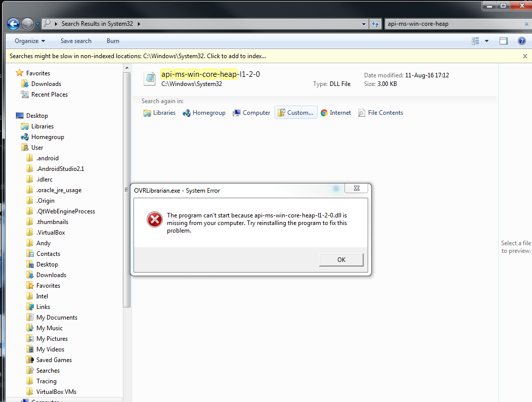This screenshot has width=532, height=402.
Task: Click the search icon in address bar
Action: [x=47, y=23]
